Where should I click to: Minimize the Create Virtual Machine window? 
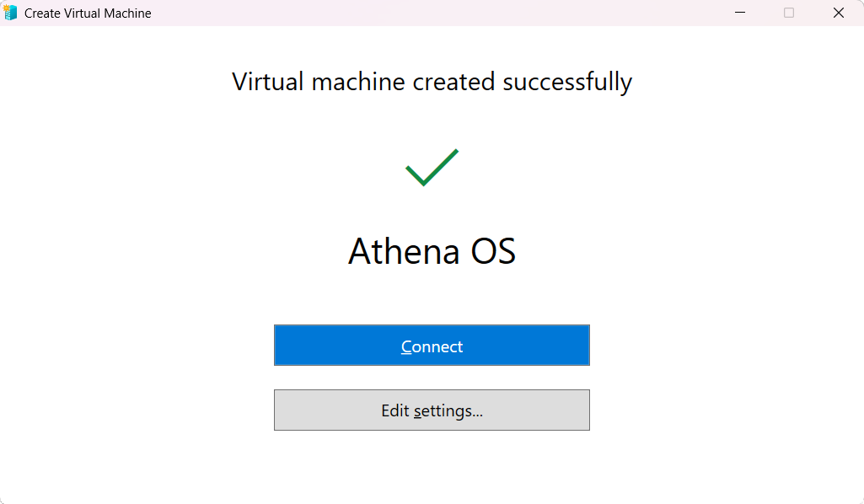739,13
